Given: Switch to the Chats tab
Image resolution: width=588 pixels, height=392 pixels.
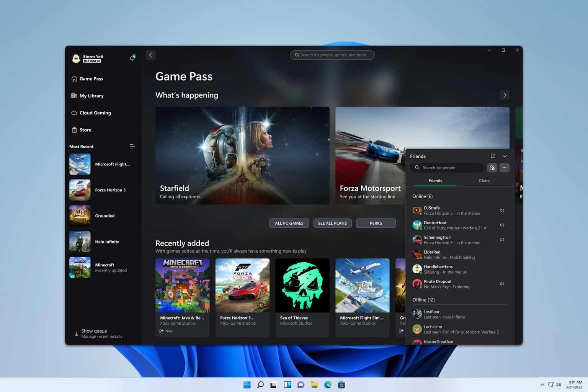Looking at the screenshot, I should [x=484, y=181].
